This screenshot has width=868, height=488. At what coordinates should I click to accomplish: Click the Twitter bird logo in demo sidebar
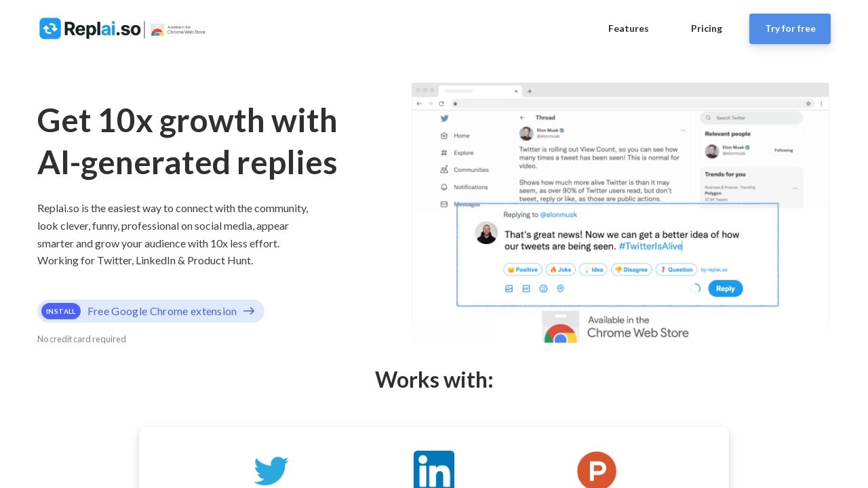[x=444, y=117]
